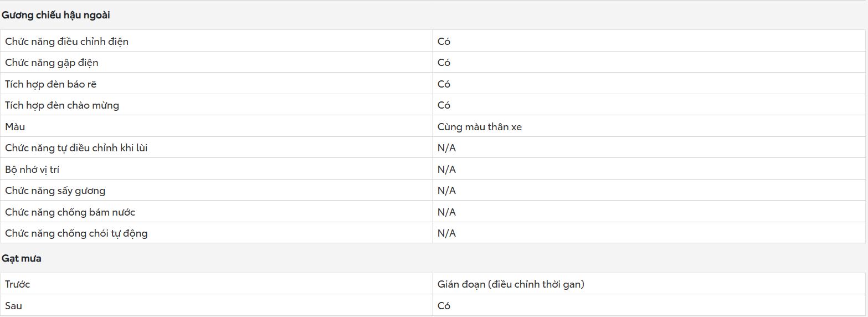Select the Chức năng sấy gương row
Image resolution: width=868 pixels, height=317 pixels.
tap(433, 191)
